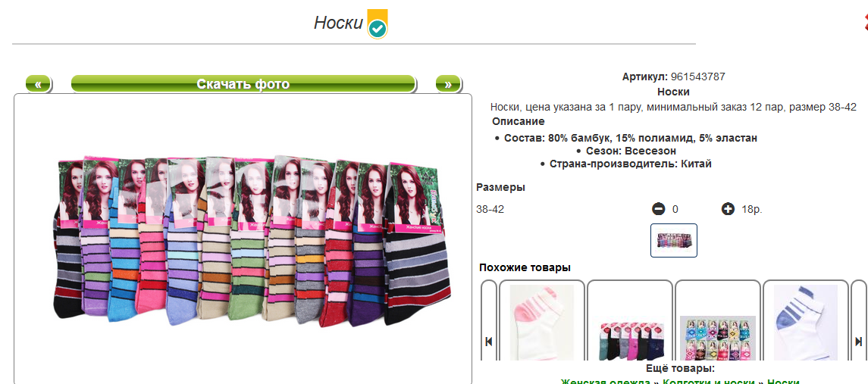Go to previous photo with « button
The width and height of the screenshot is (868, 384).
tap(38, 84)
